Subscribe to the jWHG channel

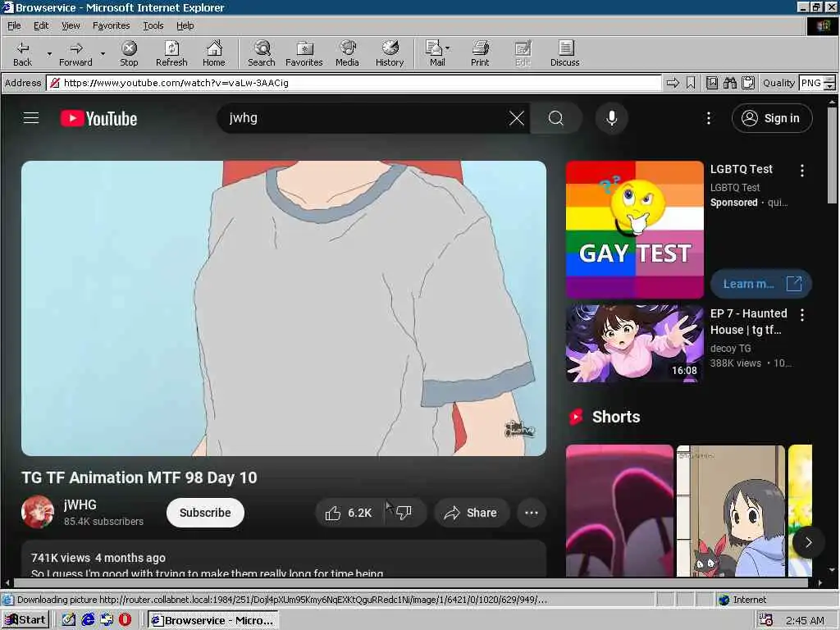pos(205,513)
